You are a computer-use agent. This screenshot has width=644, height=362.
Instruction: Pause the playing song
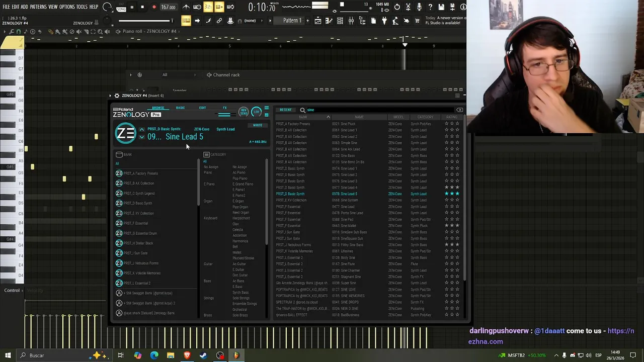coord(132,7)
